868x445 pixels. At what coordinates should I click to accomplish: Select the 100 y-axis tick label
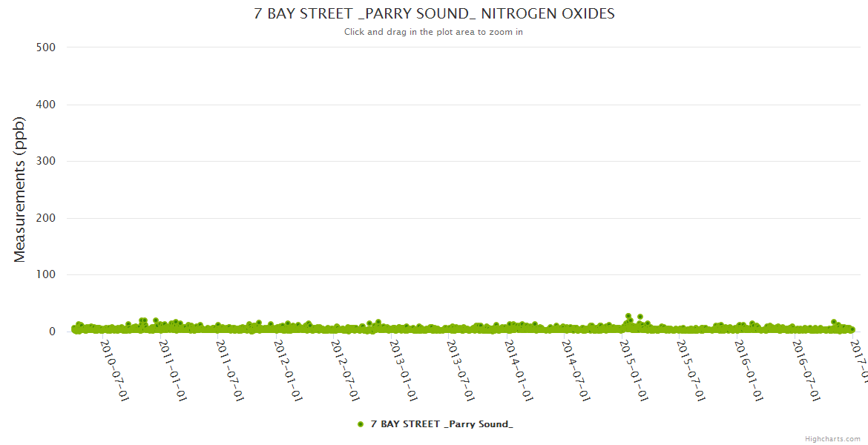(x=45, y=275)
